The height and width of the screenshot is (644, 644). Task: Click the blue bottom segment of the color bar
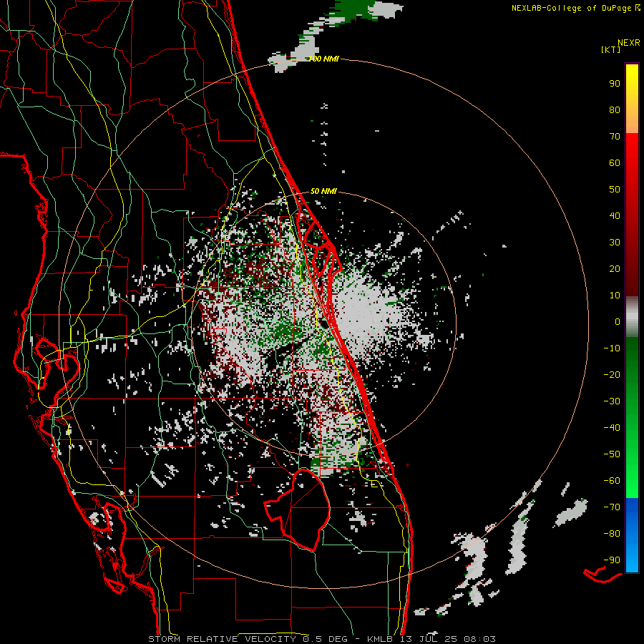tap(632, 535)
